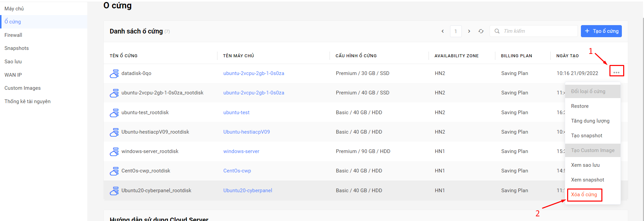644x221 pixels.
Task: Choose Tạo snapshot from the menu
Action: tap(593, 136)
